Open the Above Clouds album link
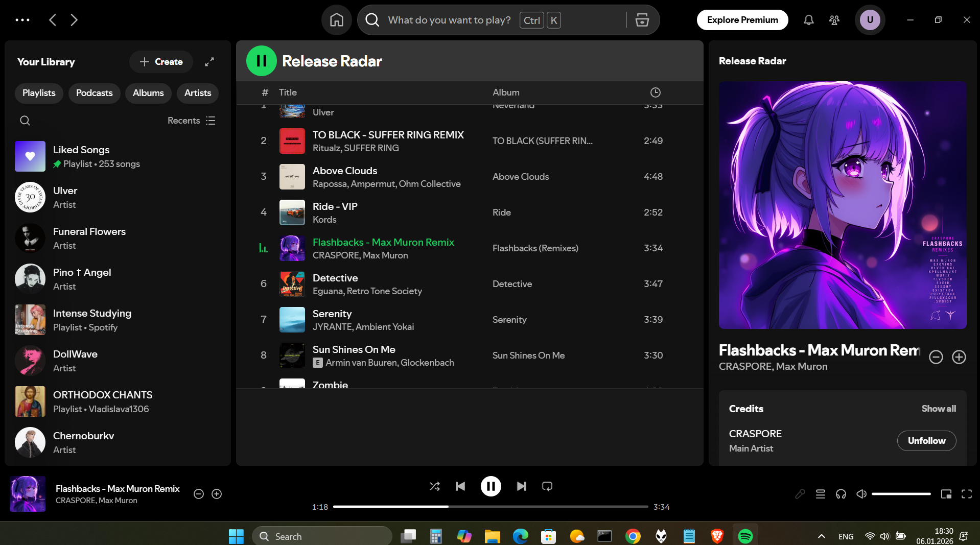 tap(521, 177)
